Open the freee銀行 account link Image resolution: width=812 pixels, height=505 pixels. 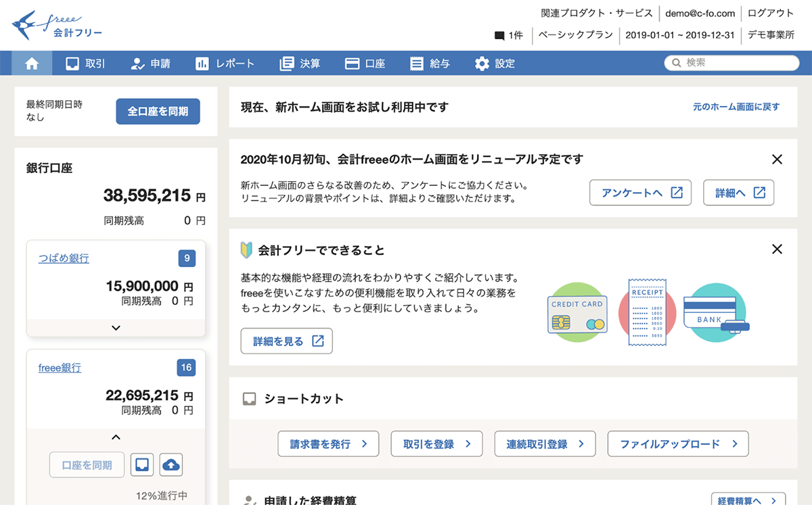tap(60, 368)
